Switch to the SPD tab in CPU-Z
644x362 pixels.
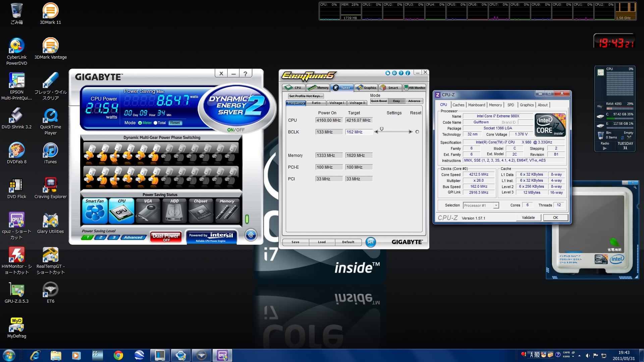511,105
